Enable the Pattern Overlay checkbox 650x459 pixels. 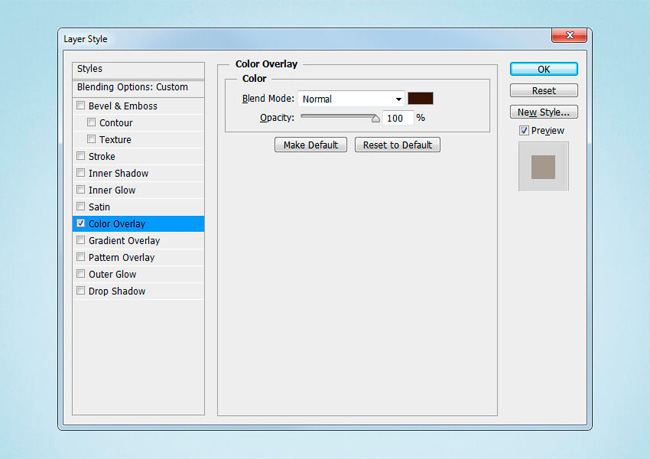[x=81, y=257]
